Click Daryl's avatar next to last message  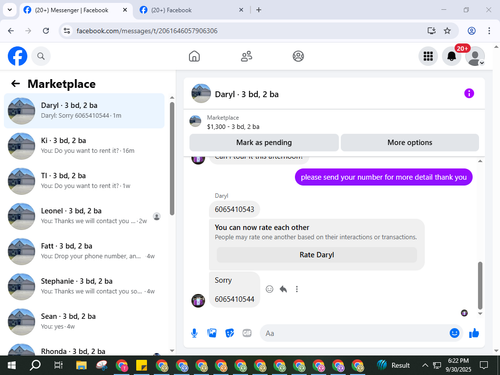198,301
